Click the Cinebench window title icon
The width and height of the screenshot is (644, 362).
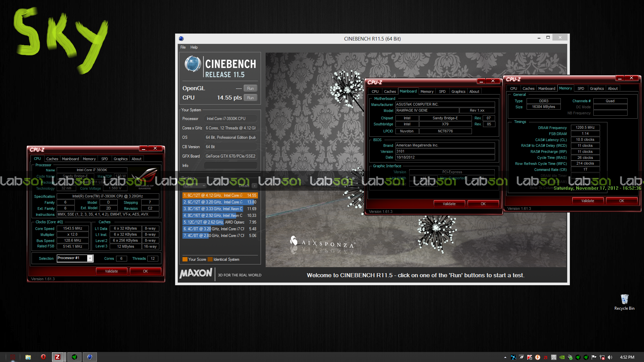click(x=181, y=39)
